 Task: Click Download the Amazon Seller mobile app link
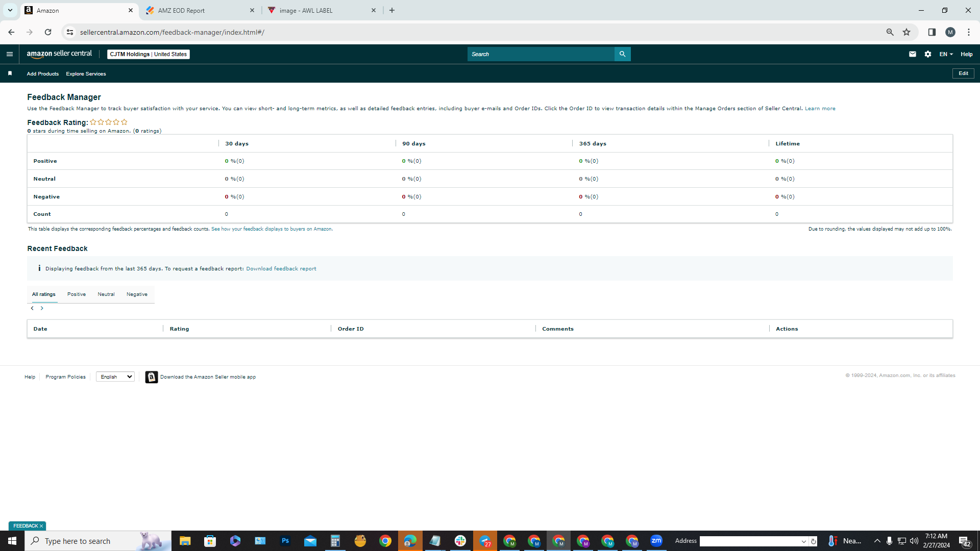tap(208, 377)
